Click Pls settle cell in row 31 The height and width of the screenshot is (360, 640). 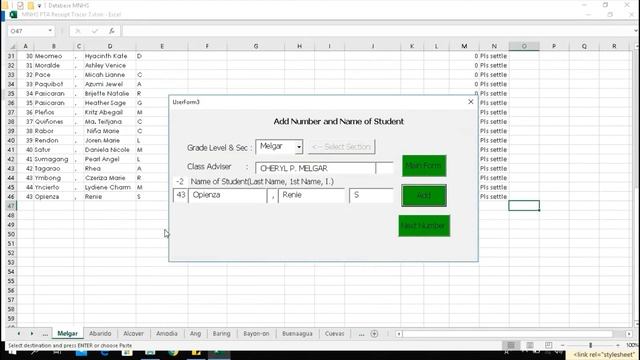[x=494, y=56]
